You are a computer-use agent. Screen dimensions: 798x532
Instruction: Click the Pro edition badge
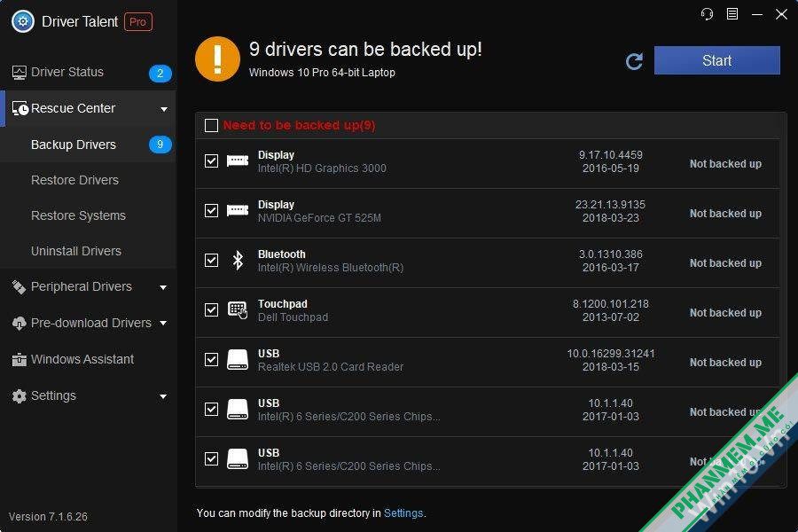tap(138, 22)
